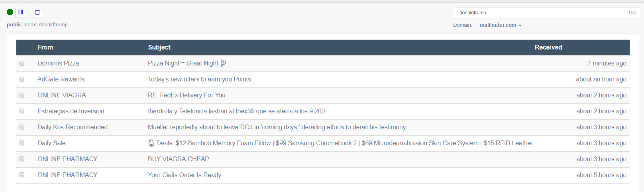Screen dimensions: 644x192
Task: Click the From column header
Action: tap(45, 47)
